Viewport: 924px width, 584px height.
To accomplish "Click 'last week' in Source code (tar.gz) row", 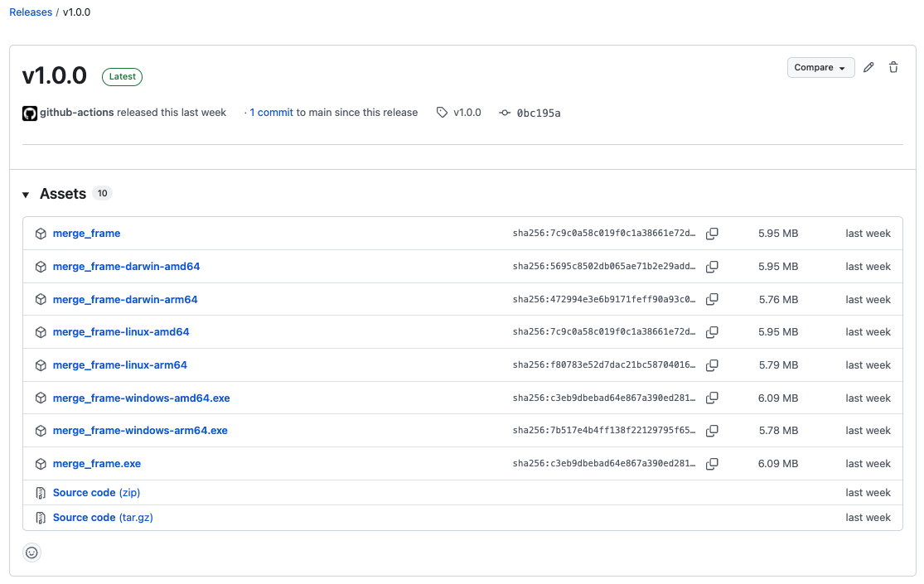I will click(868, 518).
